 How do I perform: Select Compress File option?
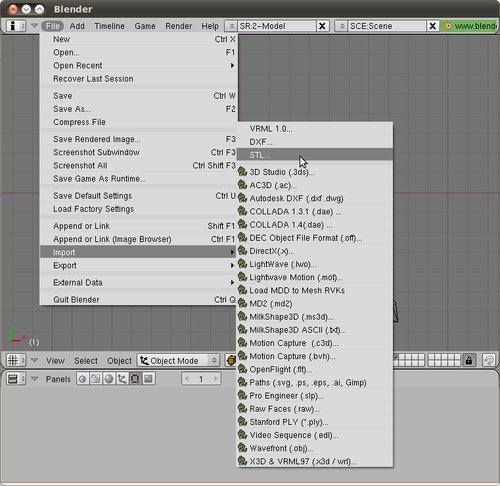point(138,122)
